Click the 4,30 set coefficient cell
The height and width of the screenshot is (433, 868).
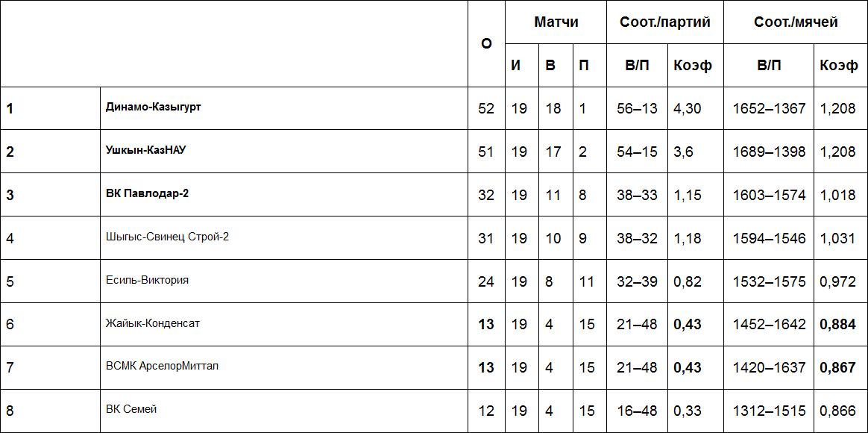point(687,108)
